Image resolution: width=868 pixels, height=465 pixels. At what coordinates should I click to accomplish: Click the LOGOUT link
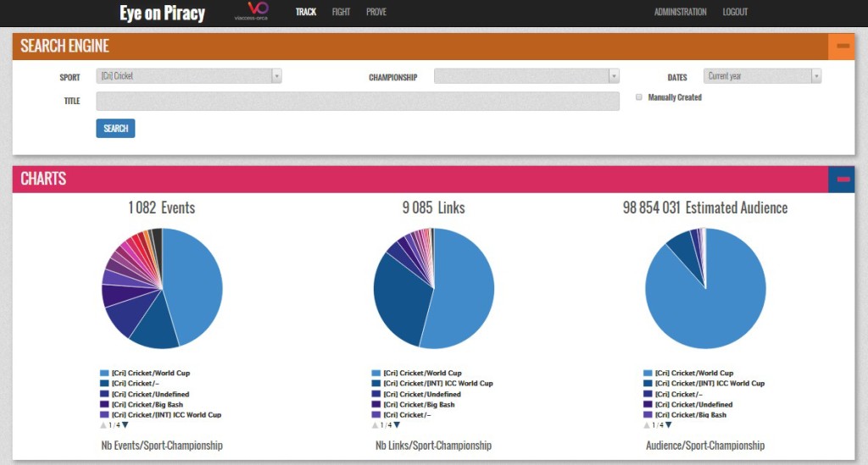[x=735, y=12]
